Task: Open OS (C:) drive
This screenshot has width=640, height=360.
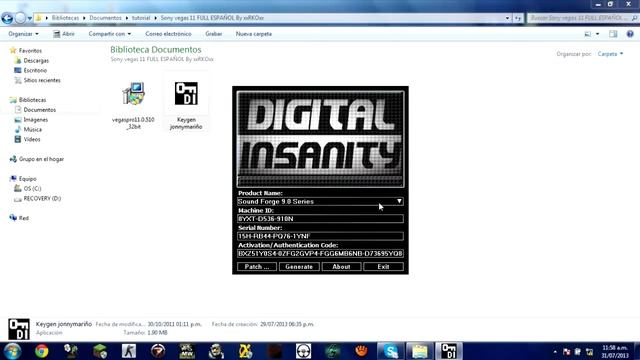Action: click(x=28, y=189)
